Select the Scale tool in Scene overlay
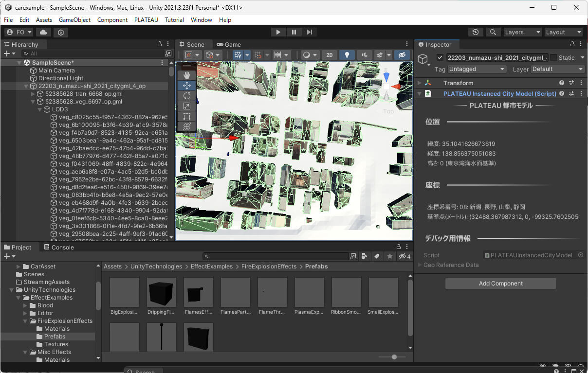The height and width of the screenshot is (373, 588). 187,106
